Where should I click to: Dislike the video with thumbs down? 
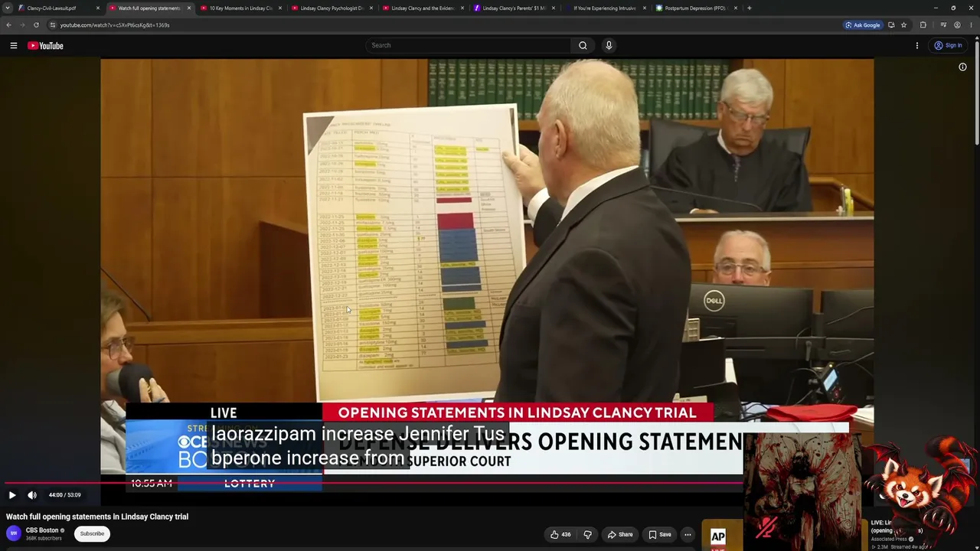(587, 534)
